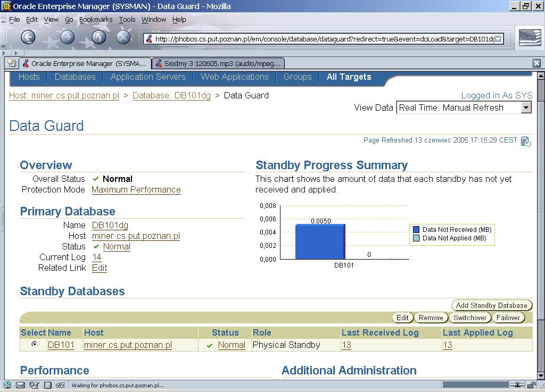
Task: Open the Help menu
Action: [x=179, y=20]
